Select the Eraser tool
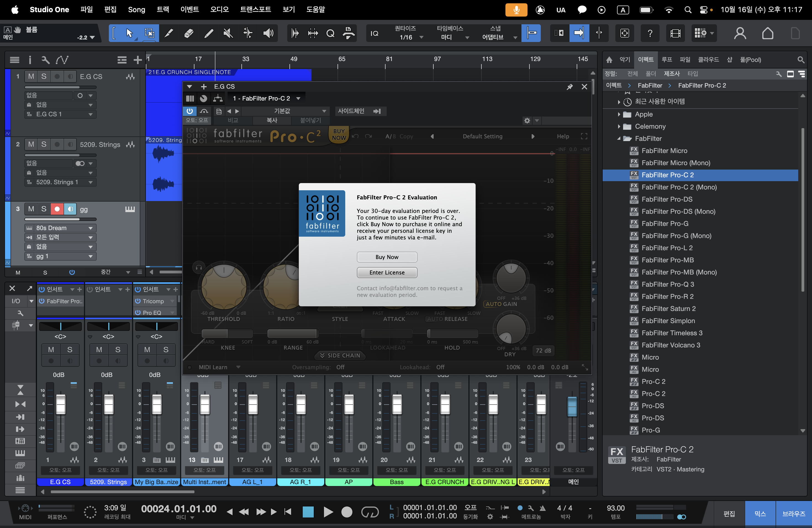Image resolution: width=812 pixels, height=528 pixels. click(x=189, y=33)
